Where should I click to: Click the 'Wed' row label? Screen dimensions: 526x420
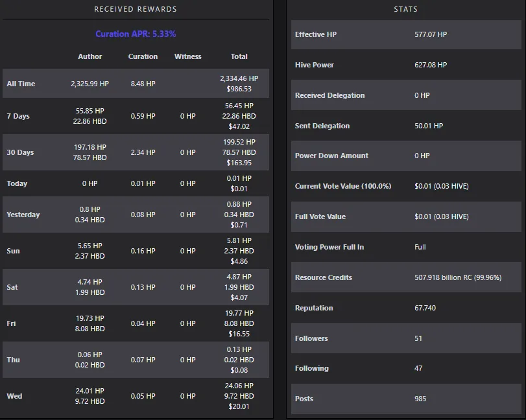(x=14, y=396)
